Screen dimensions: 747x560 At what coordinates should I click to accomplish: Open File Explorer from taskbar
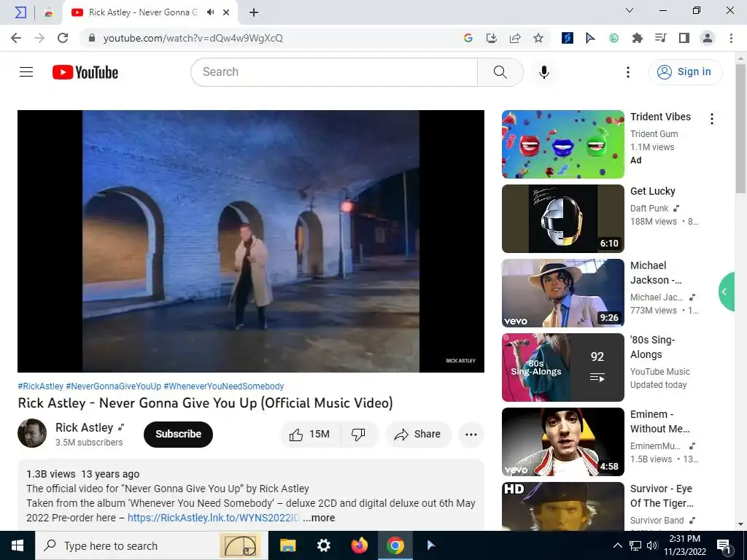(287, 545)
